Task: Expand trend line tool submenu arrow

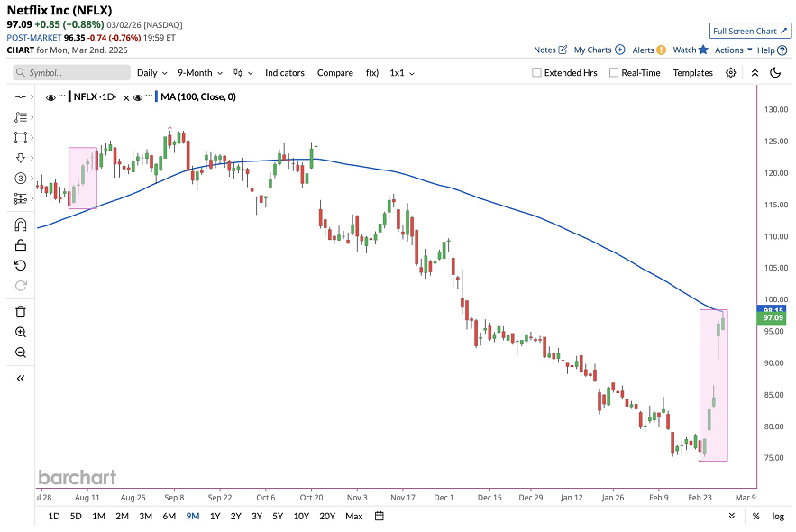Action: [x=32, y=97]
